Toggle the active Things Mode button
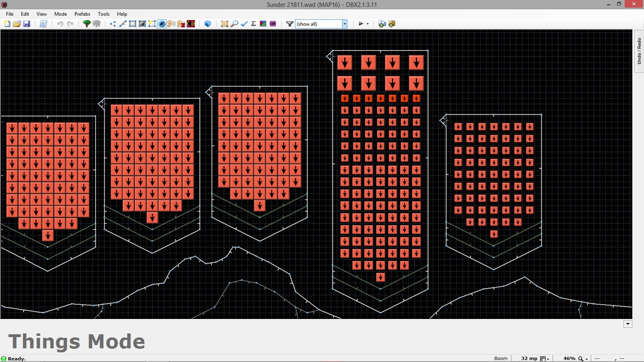644x362 pixels. 162,24
